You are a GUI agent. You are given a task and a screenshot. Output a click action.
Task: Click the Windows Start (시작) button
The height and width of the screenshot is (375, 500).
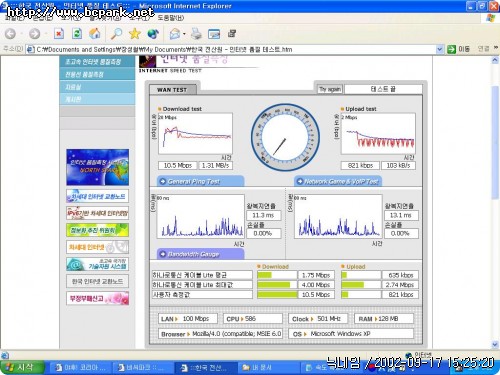pos(22,367)
